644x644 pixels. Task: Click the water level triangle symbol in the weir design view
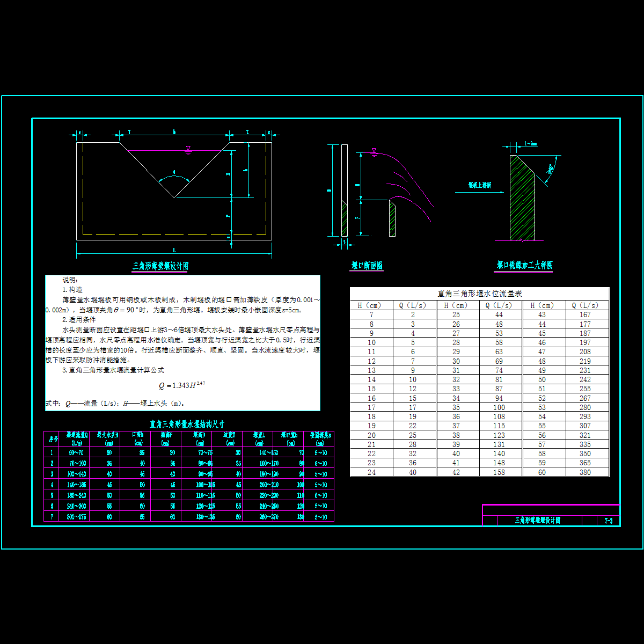pyautogui.click(x=188, y=148)
